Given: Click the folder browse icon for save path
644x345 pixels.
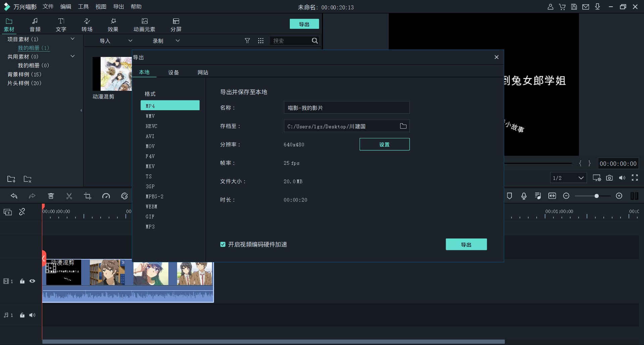Looking at the screenshot, I should (403, 126).
